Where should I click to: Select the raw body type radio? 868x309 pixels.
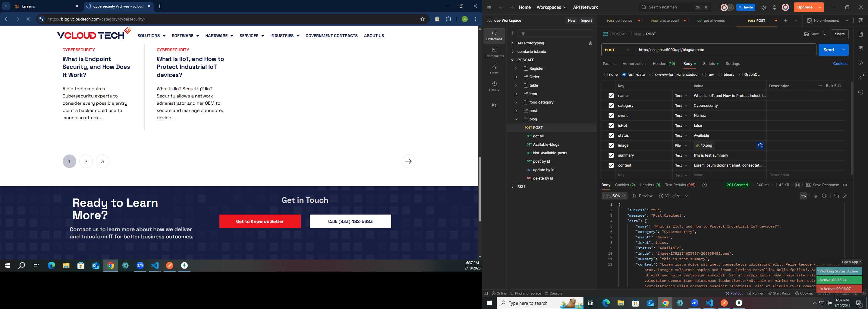[x=704, y=75]
